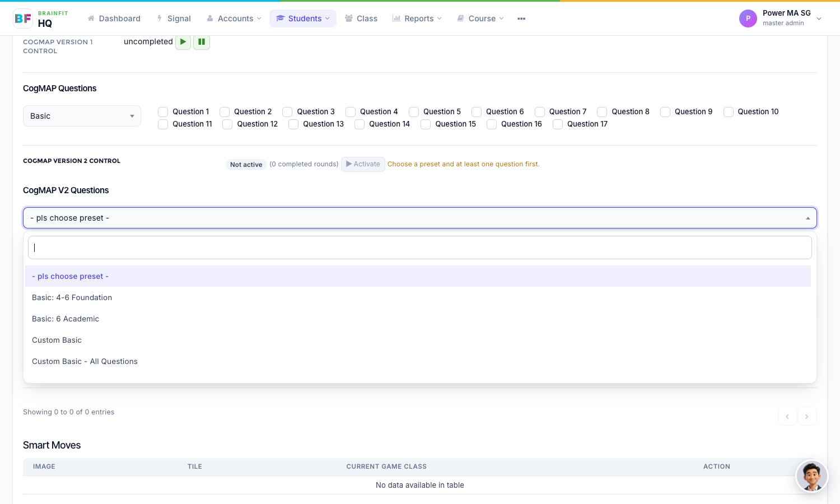
Task: Check the Question 9 checkbox
Action: pos(665,112)
